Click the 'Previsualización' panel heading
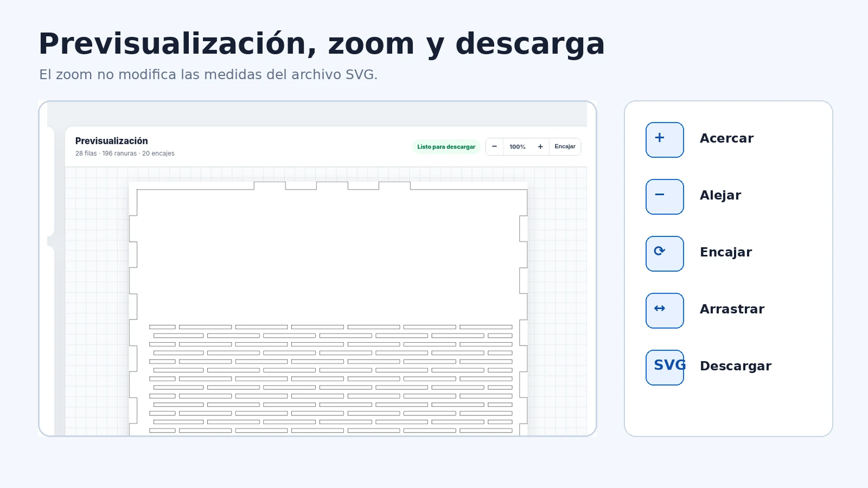The height and width of the screenshot is (488, 868). point(111,141)
